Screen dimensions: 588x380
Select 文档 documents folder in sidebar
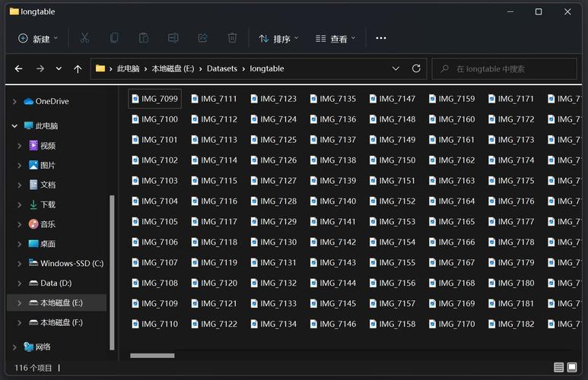tap(43, 185)
